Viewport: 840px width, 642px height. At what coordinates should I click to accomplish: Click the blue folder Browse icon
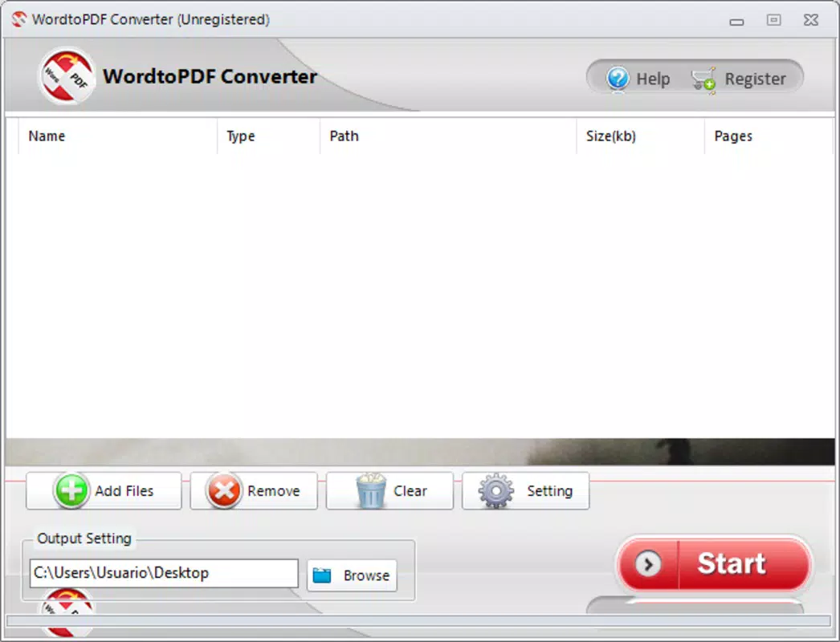321,575
